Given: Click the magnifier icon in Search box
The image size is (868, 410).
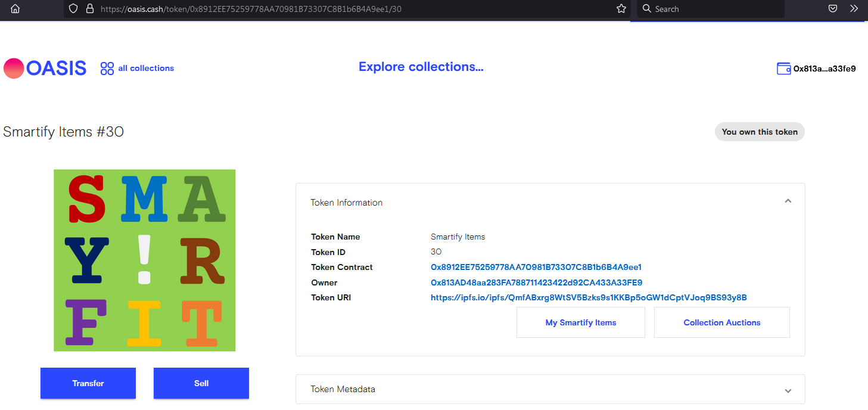Looking at the screenshot, I should click(647, 9).
